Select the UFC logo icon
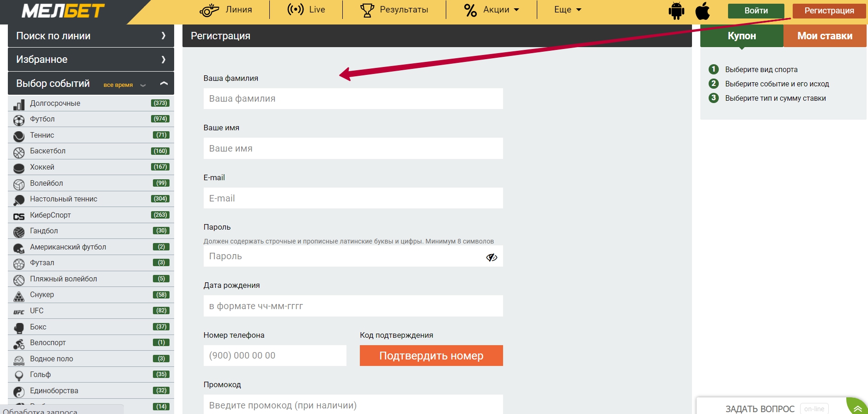This screenshot has height=414, width=868. [19, 312]
